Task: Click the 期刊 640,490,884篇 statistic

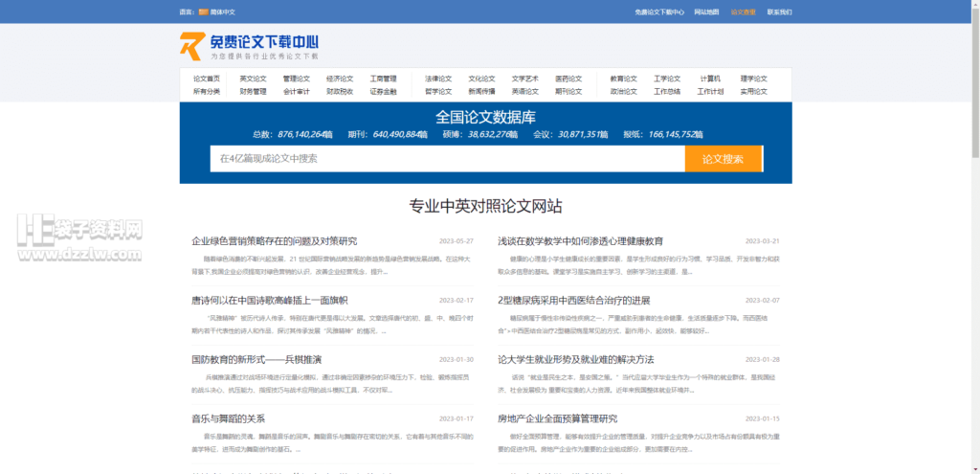Action: [x=388, y=134]
